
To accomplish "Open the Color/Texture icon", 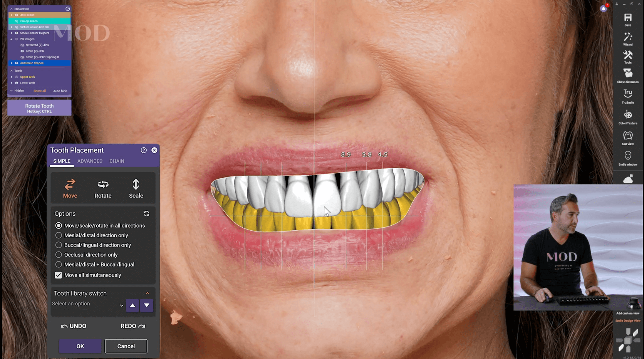I will point(628,115).
